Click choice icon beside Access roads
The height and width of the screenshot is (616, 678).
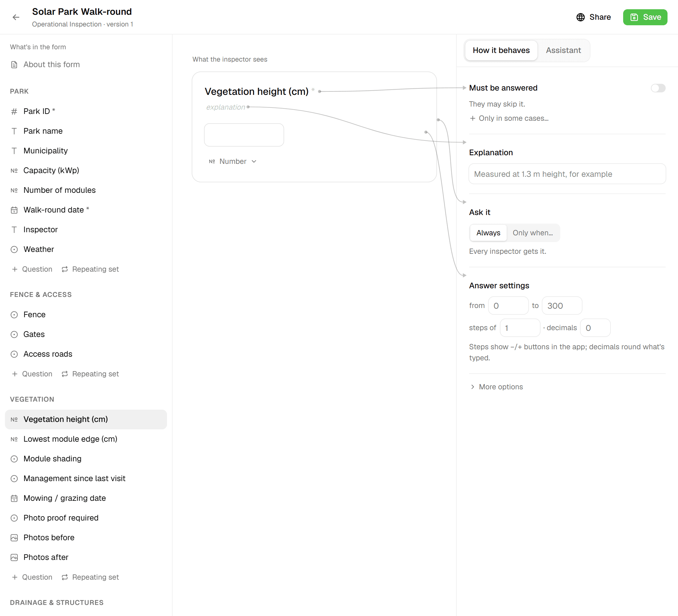click(14, 354)
